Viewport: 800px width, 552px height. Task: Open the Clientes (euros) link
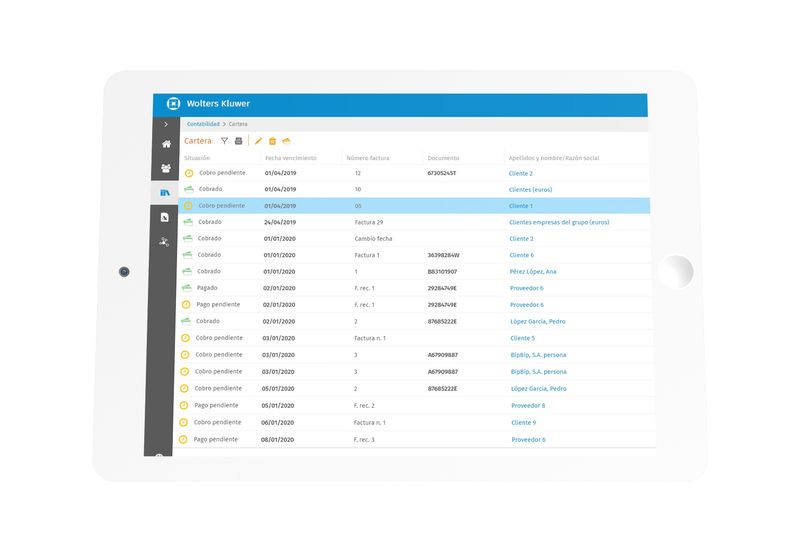tap(531, 189)
